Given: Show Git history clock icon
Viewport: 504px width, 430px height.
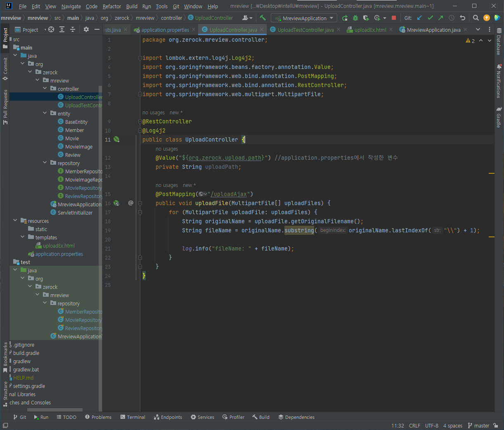Looking at the screenshot, I should 452,18.
